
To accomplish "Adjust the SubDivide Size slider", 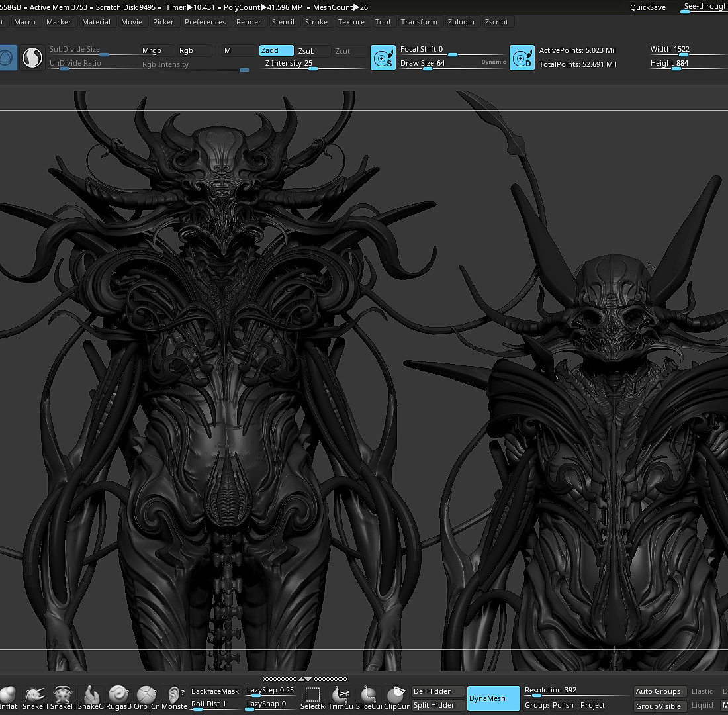I will coord(93,50).
